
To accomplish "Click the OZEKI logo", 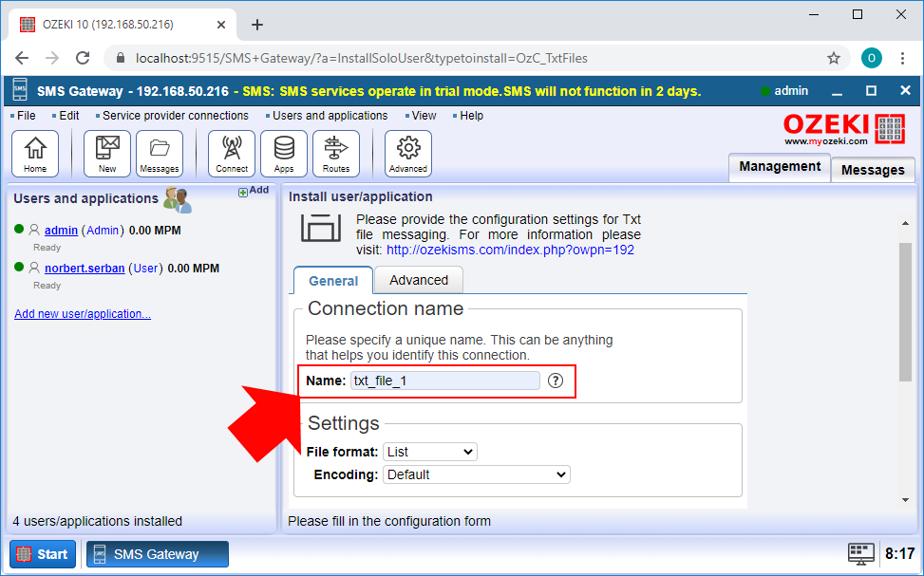I will tap(843, 130).
